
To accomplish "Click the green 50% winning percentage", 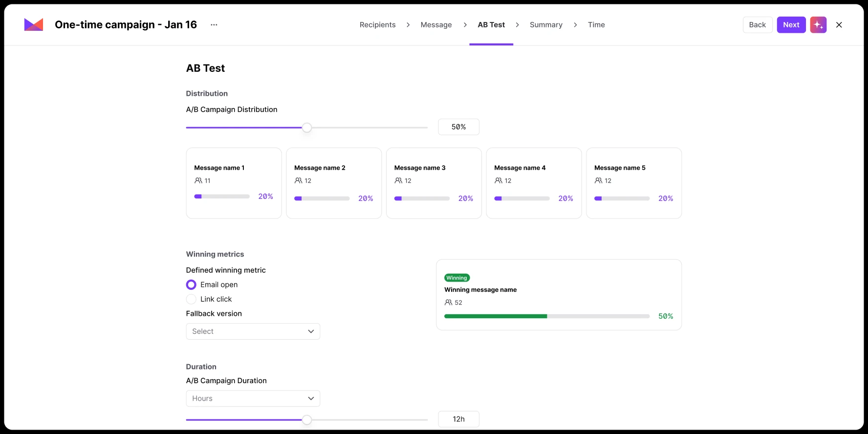I will click(x=666, y=316).
